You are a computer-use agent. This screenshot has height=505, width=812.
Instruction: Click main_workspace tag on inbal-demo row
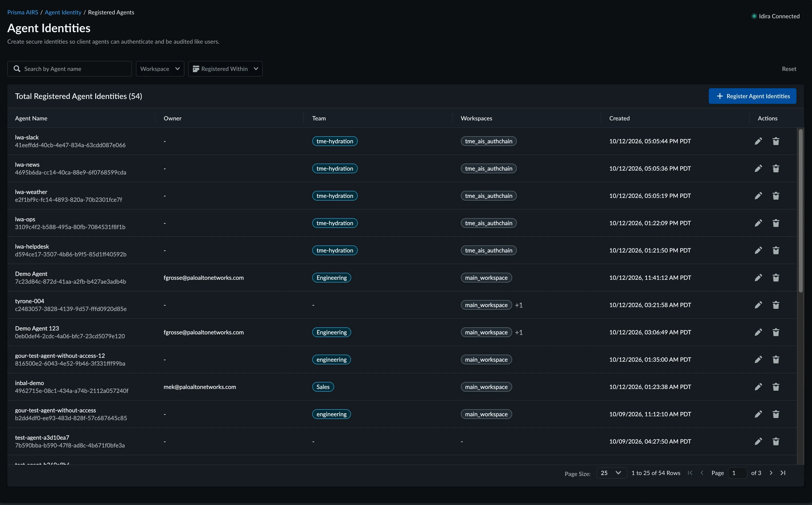pyautogui.click(x=486, y=387)
